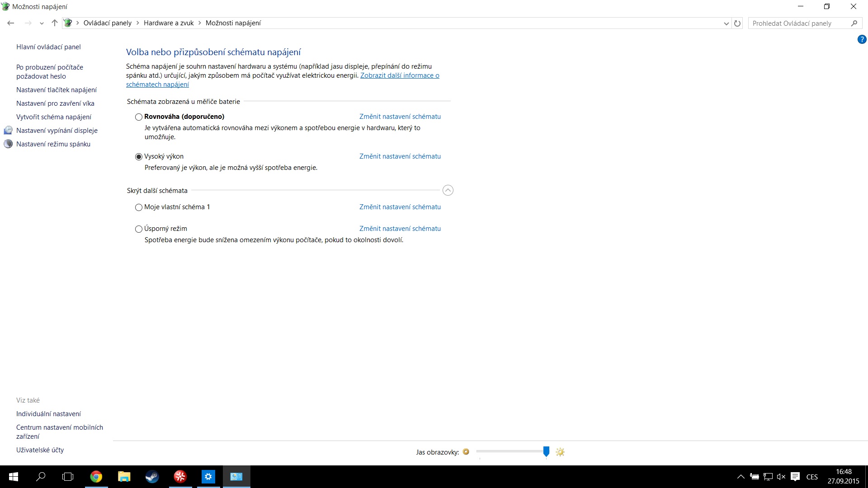This screenshot has height=488, width=868.
Task: Click the Jas obrazovky brightness slider
Action: coord(511,451)
